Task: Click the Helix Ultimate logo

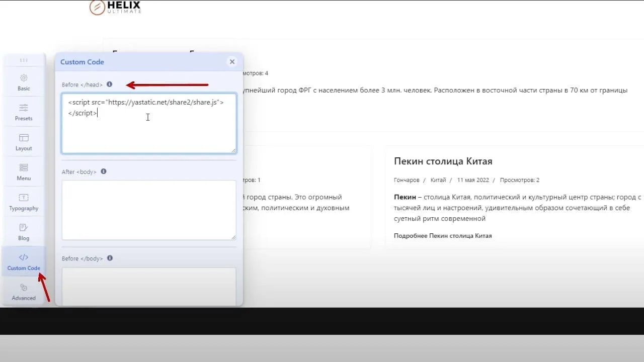Action: 115,7
